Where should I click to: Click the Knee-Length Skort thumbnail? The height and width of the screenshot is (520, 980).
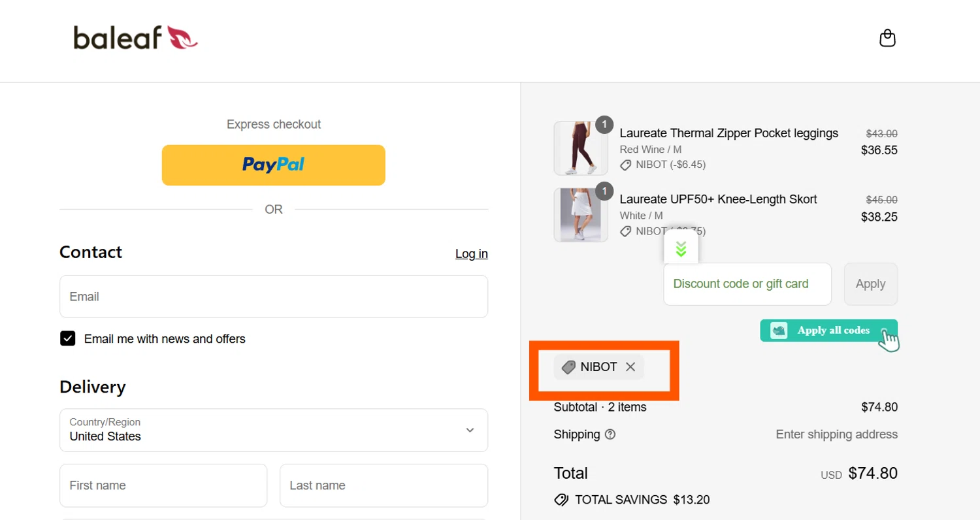tap(581, 215)
